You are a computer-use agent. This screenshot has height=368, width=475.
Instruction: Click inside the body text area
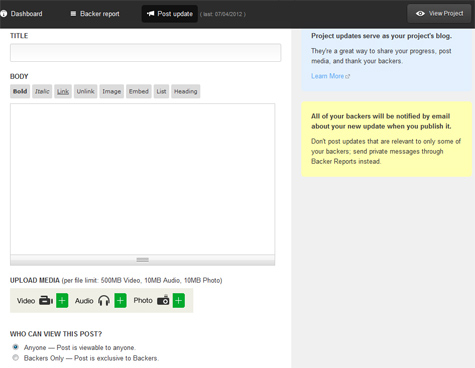[142, 179]
